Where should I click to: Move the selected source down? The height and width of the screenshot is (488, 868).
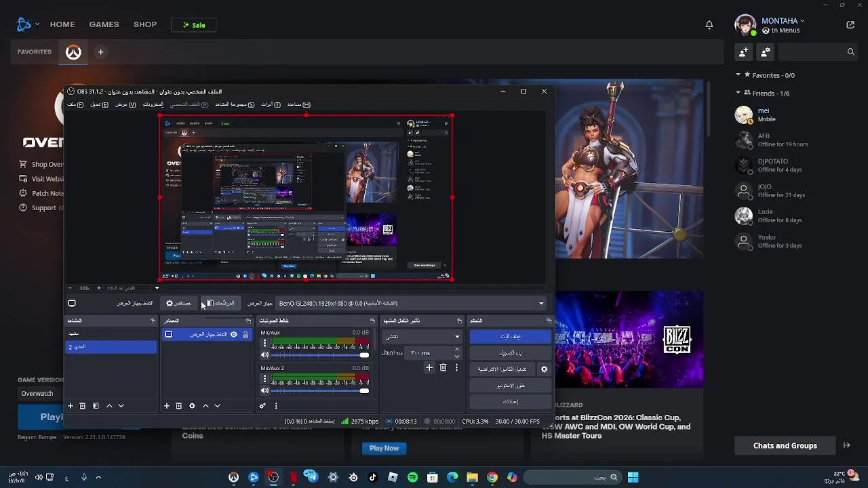point(218,406)
